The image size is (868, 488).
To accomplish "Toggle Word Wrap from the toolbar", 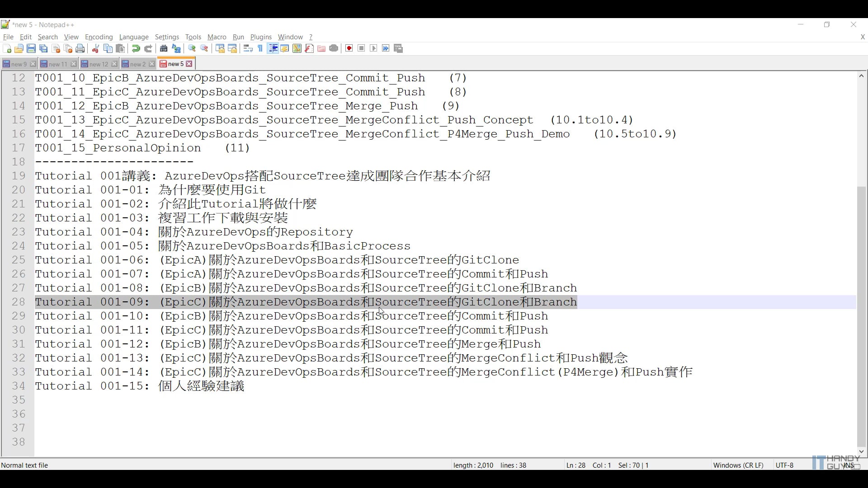I will click(248, 48).
